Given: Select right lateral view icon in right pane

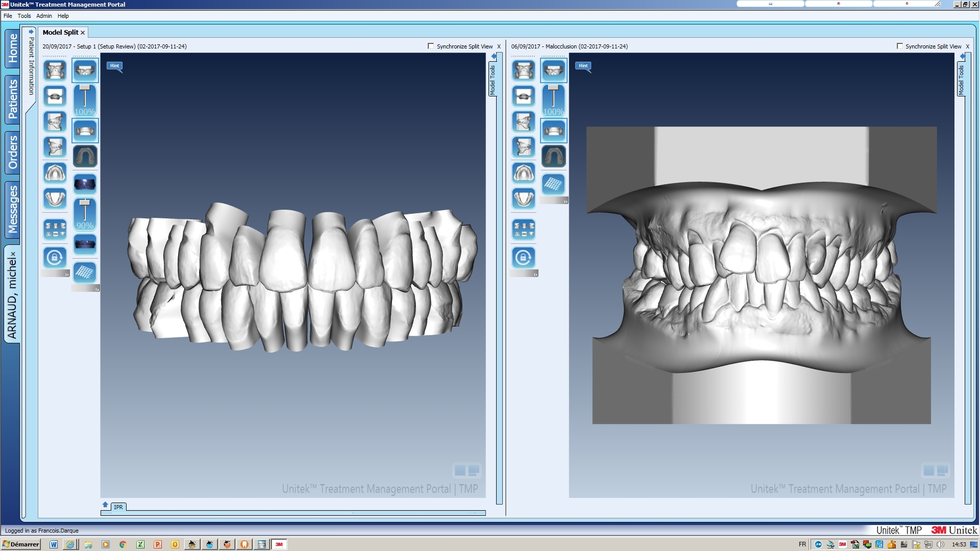Looking at the screenshot, I should (x=523, y=122).
